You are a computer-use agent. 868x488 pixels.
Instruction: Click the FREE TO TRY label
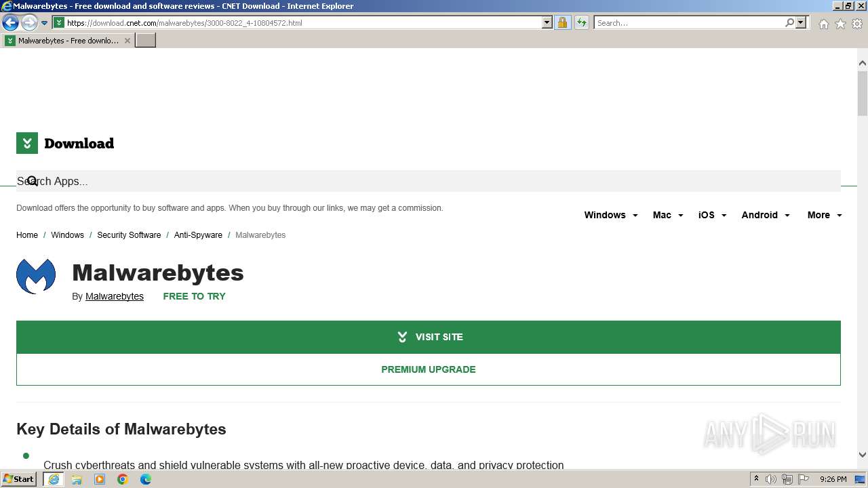(x=194, y=296)
